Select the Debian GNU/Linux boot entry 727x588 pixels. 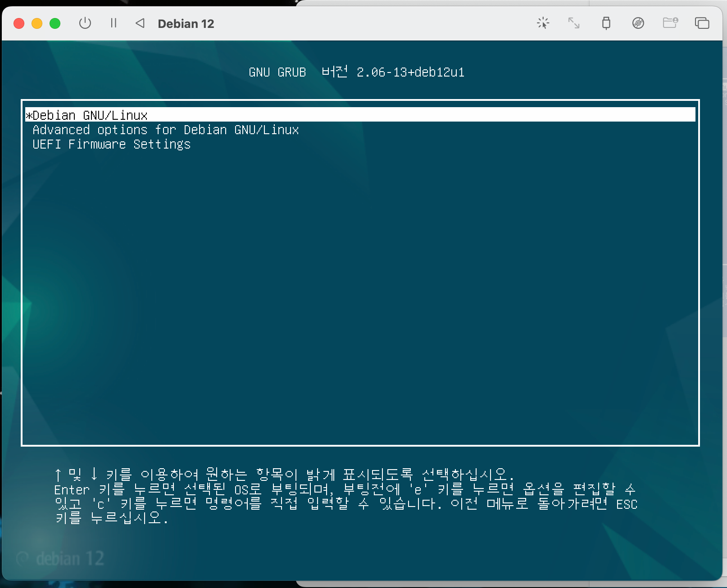[360, 115]
